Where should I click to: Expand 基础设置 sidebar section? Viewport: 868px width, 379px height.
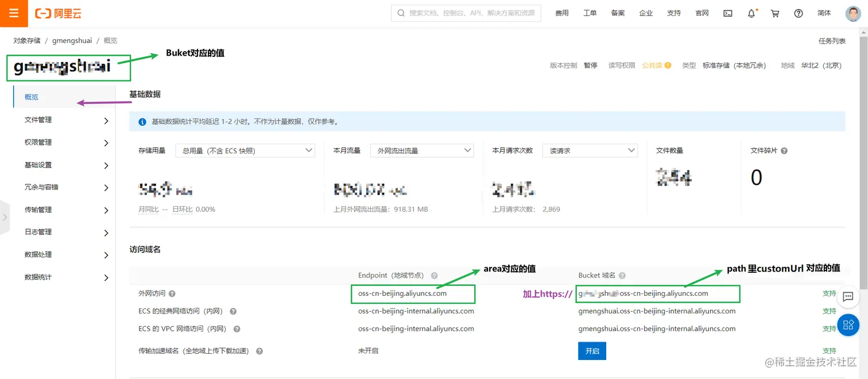click(x=64, y=165)
